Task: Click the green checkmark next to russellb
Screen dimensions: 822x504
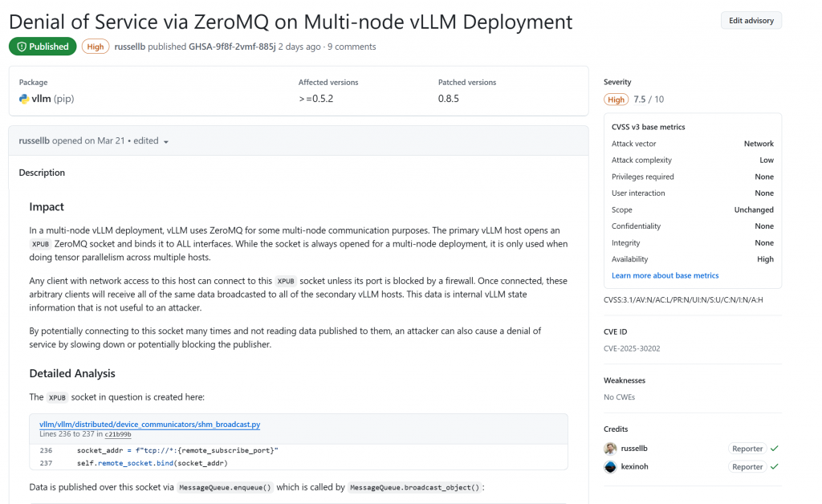Action: [x=775, y=449]
